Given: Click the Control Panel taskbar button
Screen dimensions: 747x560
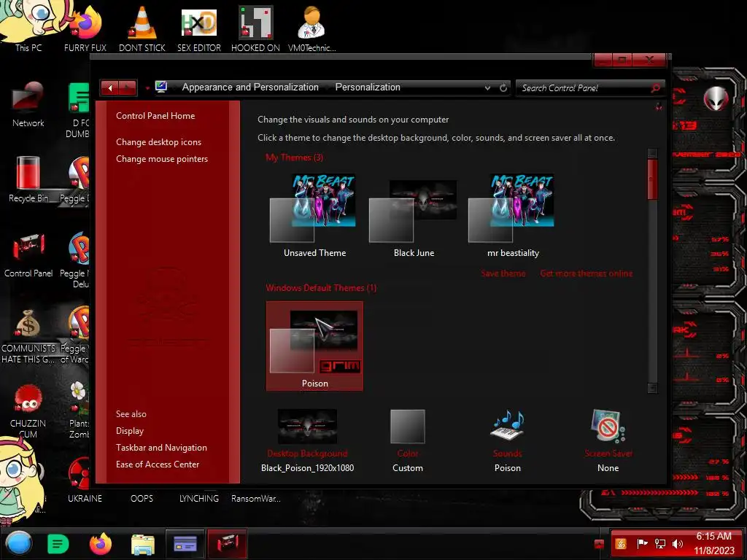Looking at the screenshot, I should [x=228, y=543].
